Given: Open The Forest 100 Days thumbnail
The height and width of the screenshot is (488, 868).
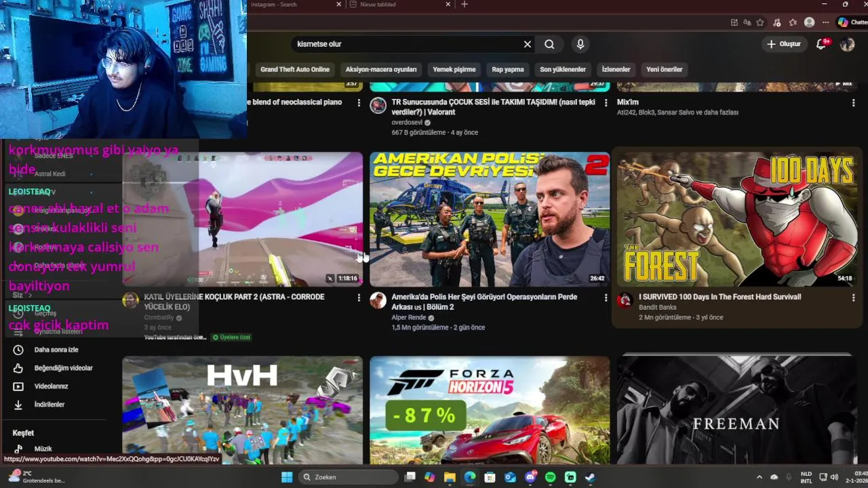Looking at the screenshot, I should coord(736,219).
